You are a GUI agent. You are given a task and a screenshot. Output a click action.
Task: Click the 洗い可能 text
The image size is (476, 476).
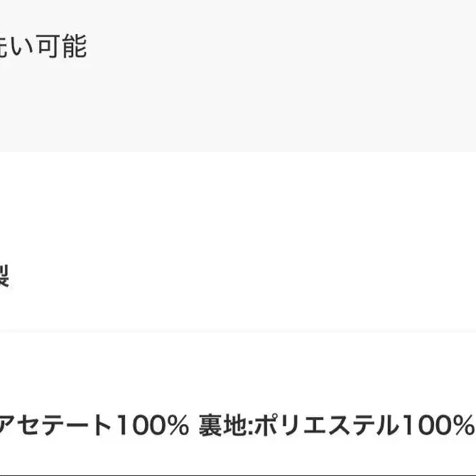tap(43, 46)
